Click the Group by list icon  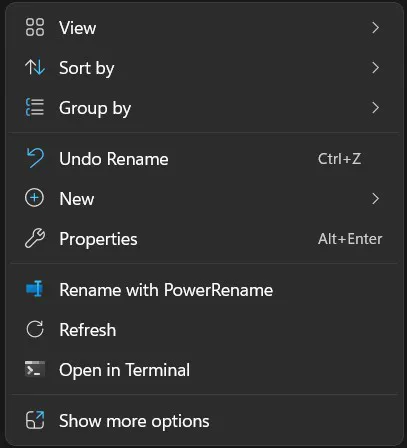pos(35,107)
